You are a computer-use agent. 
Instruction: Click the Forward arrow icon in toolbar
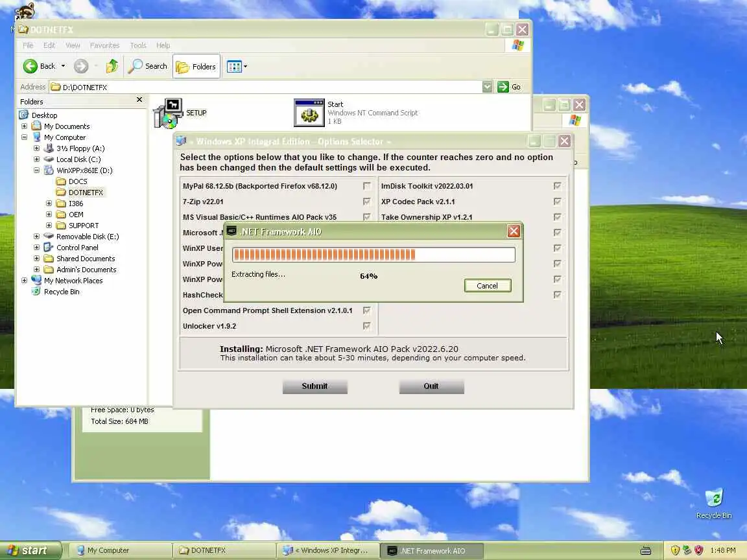pyautogui.click(x=81, y=66)
